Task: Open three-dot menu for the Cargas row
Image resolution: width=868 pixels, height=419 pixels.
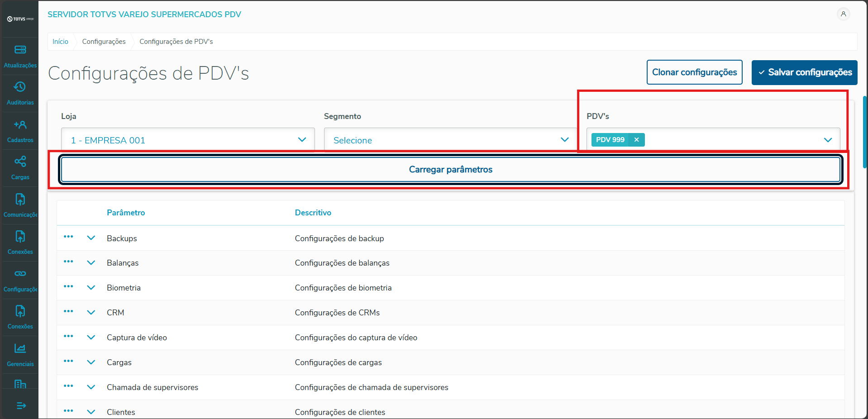Action: pyautogui.click(x=68, y=361)
